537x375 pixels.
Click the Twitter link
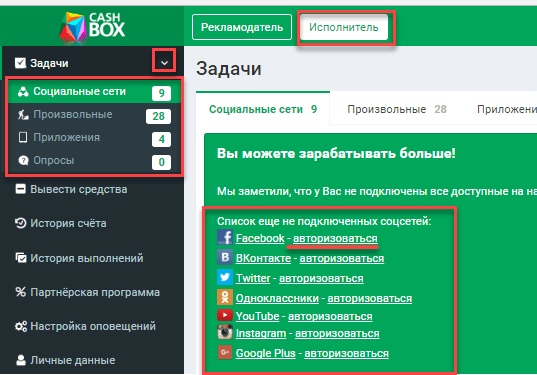click(253, 278)
